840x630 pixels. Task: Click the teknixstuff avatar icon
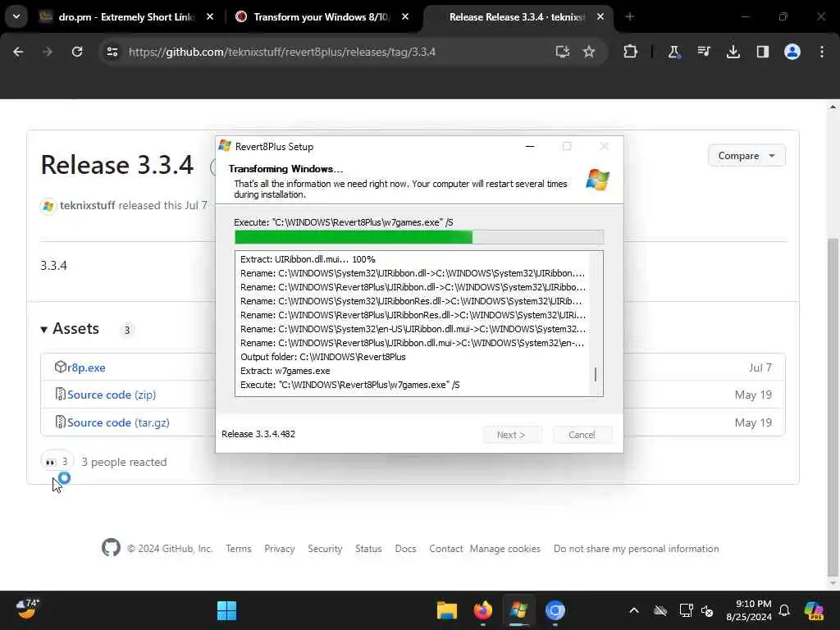point(48,206)
